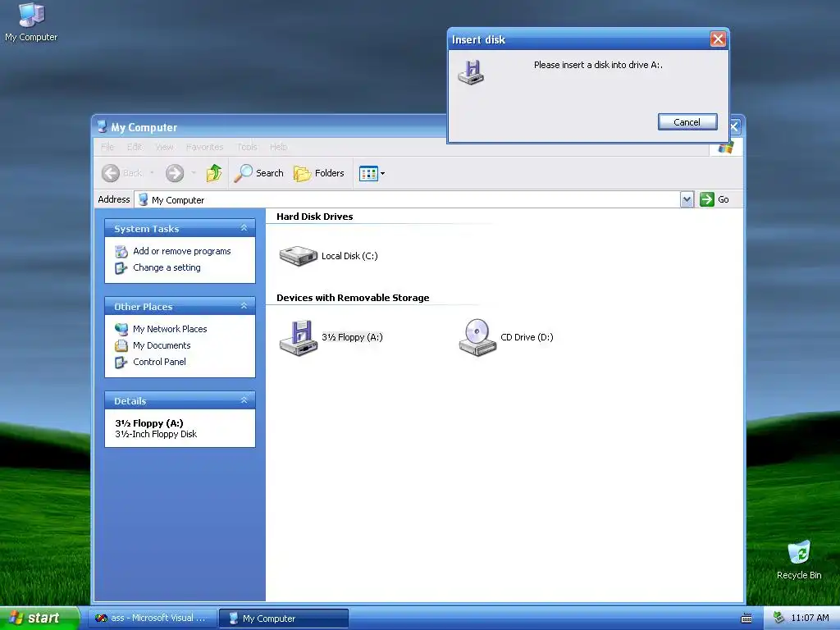Viewport: 840px width, 630px height.
Task: Collapse the System Tasks panel
Action: coord(244,228)
